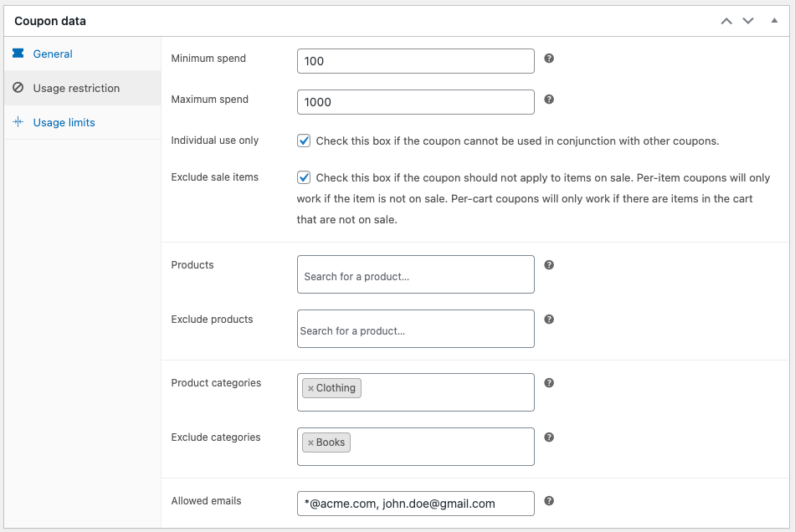Click the Coupon data heading
The width and height of the screenshot is (795, 532).
click(x=50, y=21)
